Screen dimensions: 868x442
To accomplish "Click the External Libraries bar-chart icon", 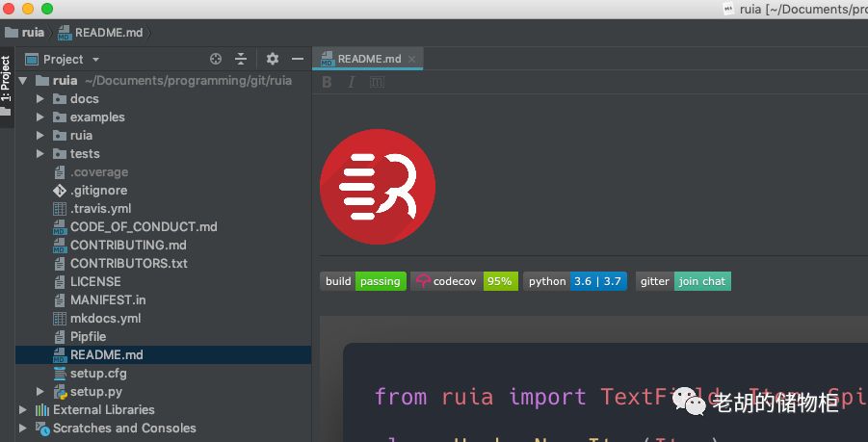I will [x=42, y=410].
